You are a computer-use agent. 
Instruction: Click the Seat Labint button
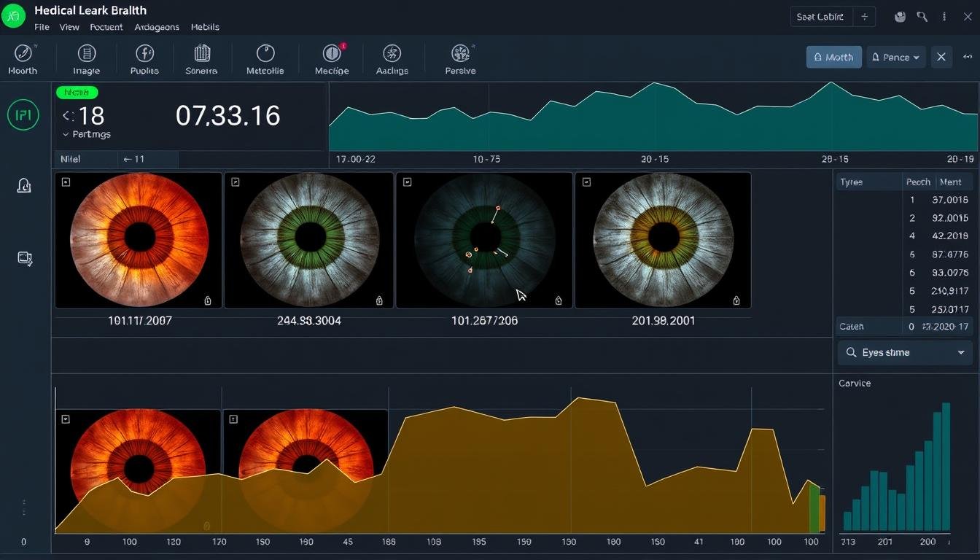820,17
